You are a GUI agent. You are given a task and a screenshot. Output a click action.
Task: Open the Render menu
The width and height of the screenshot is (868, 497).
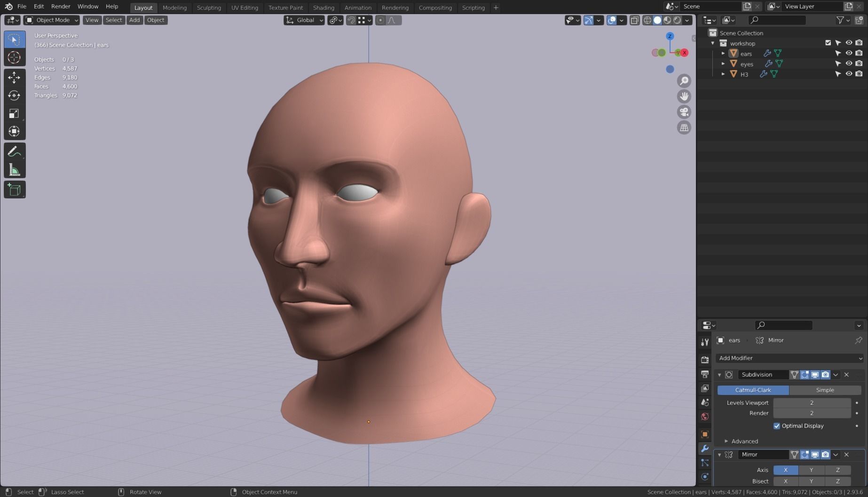(61, 7)
